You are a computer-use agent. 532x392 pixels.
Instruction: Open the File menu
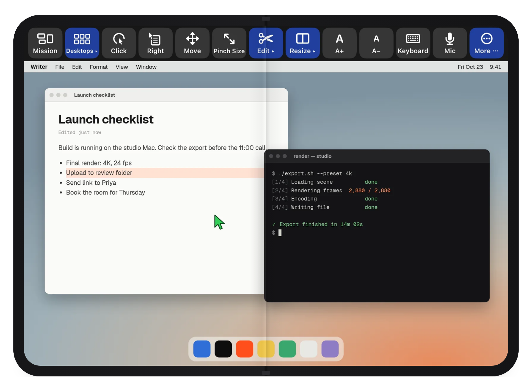pos(60,67)
